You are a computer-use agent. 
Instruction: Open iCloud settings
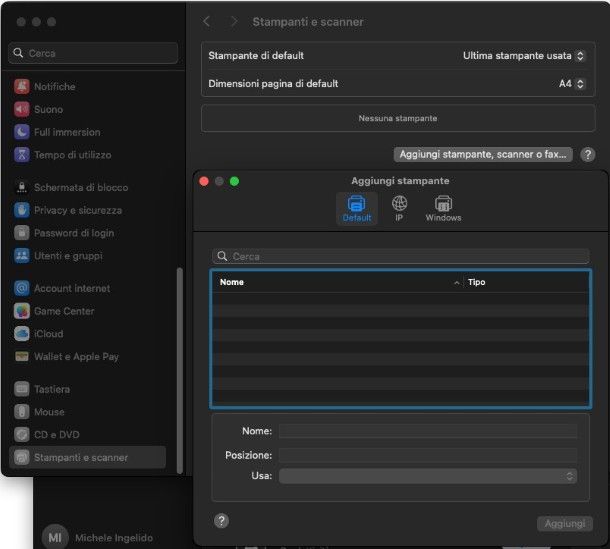click(x=48, y=334)
